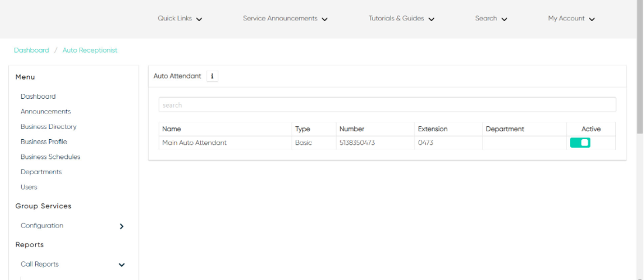Click the number 5138350473 cell
The image size is (644, 280).
point(375,143)
